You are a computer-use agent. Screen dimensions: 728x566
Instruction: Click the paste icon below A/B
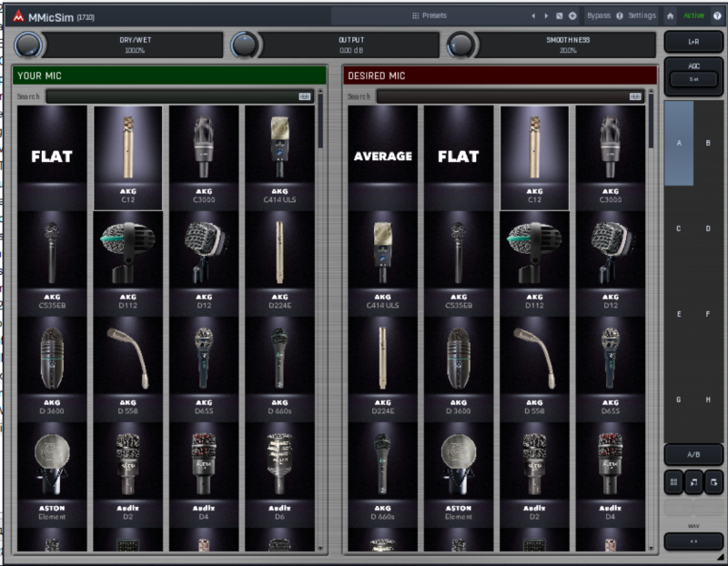(x=713, y=482)
